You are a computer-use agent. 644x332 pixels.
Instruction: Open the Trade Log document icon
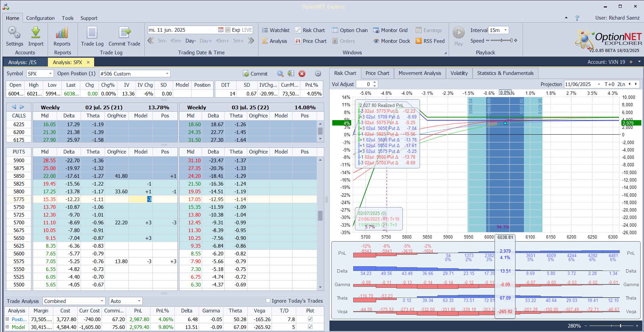[x=92, y=33]
